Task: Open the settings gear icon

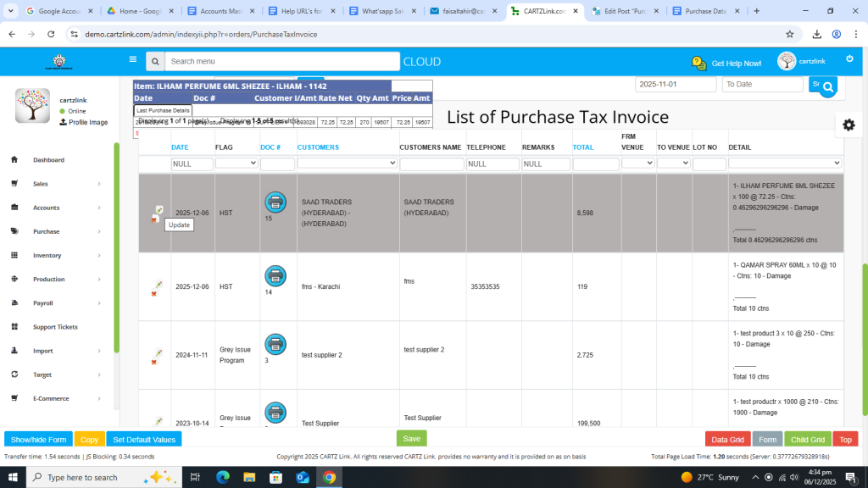Action: (849, 125)
